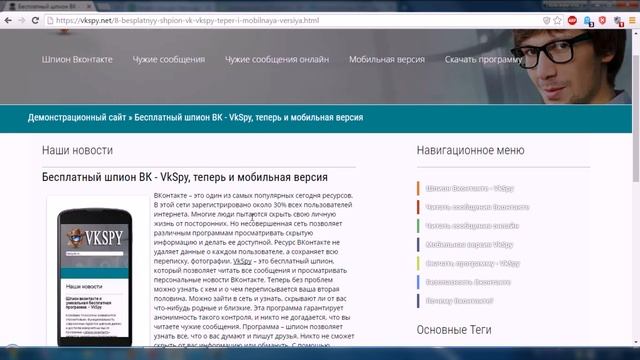
Task: Open the Шпион Вконтакте menu item
Action: [77, 60]
